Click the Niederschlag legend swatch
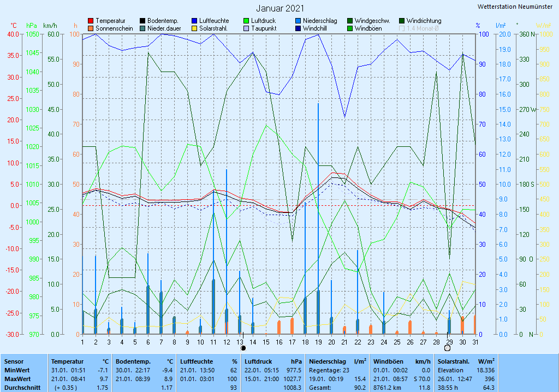The image size is (559, 392). pyautogui.click(x=298, y=21)
